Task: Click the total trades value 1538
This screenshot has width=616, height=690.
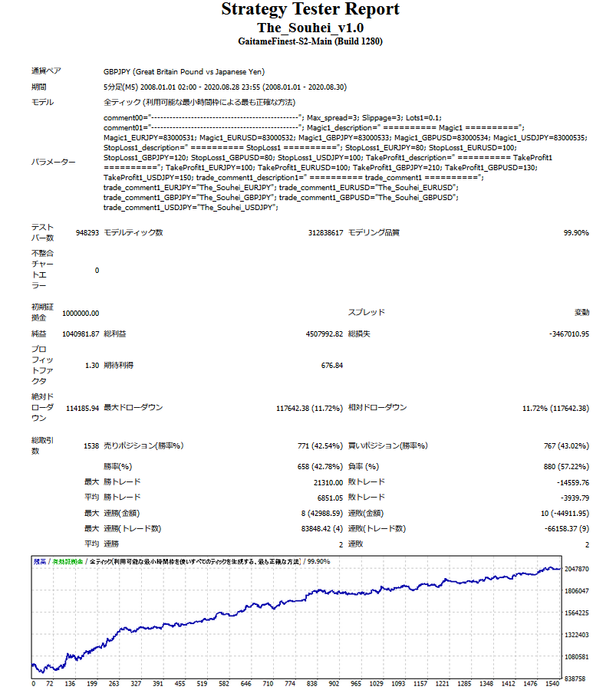Action: pyautogui.click(x=91, y=446)
